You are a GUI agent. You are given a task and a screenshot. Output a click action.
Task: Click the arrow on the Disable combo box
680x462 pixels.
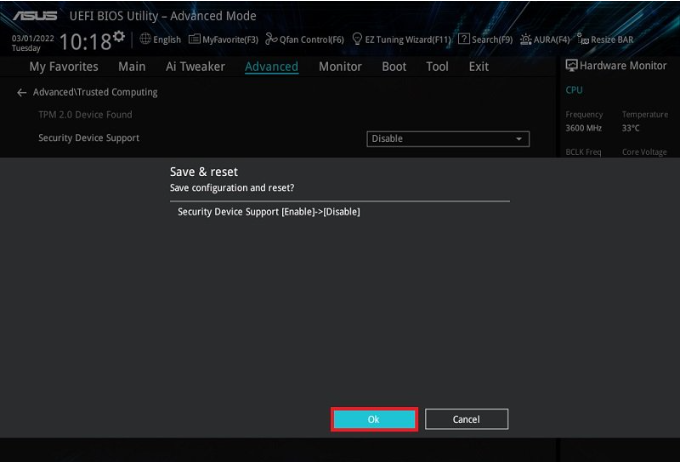click(x=519, y=139)
